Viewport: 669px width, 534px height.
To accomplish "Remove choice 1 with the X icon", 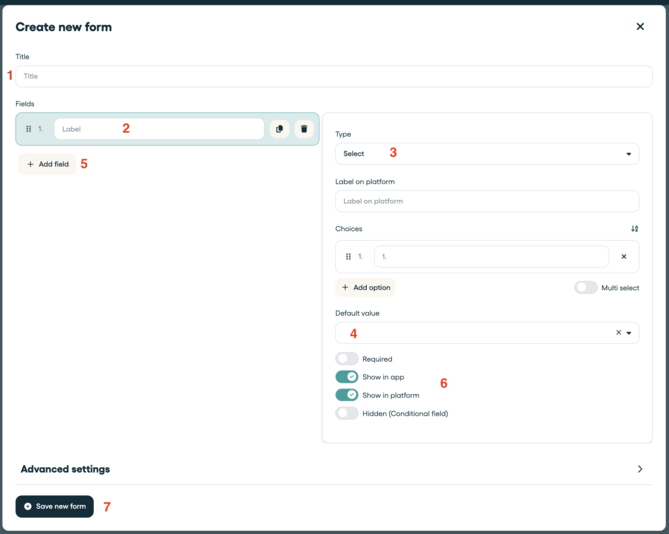I will point(624,256).
